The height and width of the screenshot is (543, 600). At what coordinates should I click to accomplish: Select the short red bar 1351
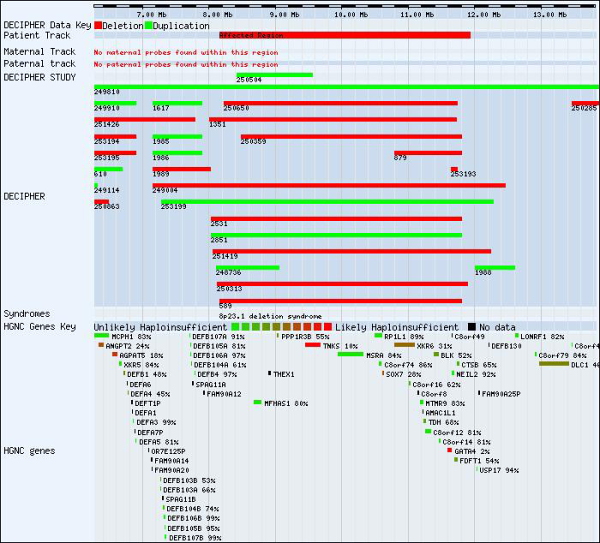pos(217,119)
